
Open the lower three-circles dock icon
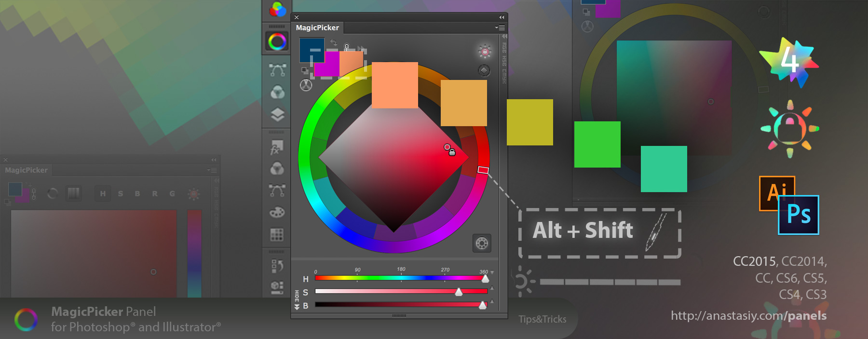pos(277,169)
